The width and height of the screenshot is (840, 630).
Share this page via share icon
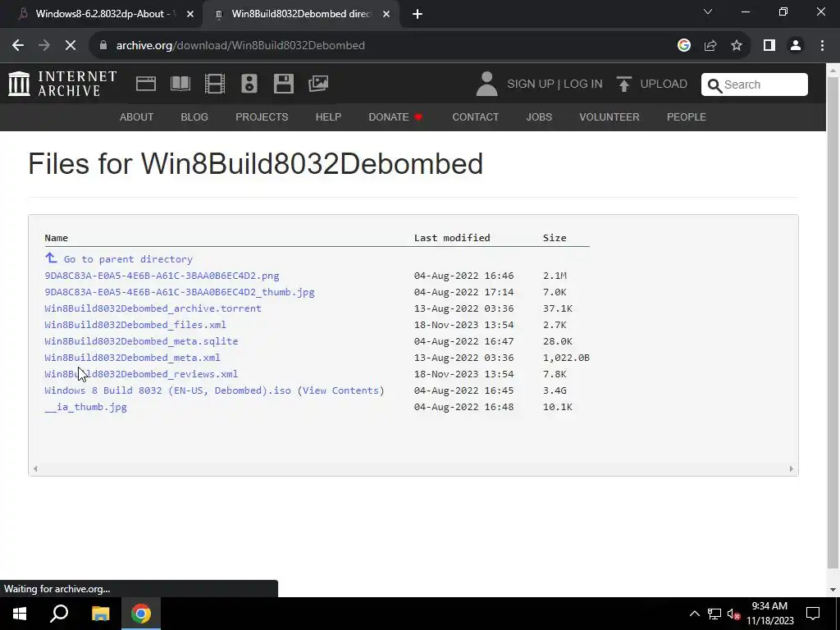(x=710, y=46)
